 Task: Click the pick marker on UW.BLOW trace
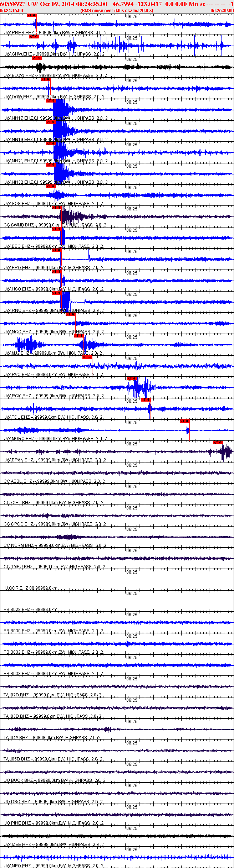pos(37,58)
